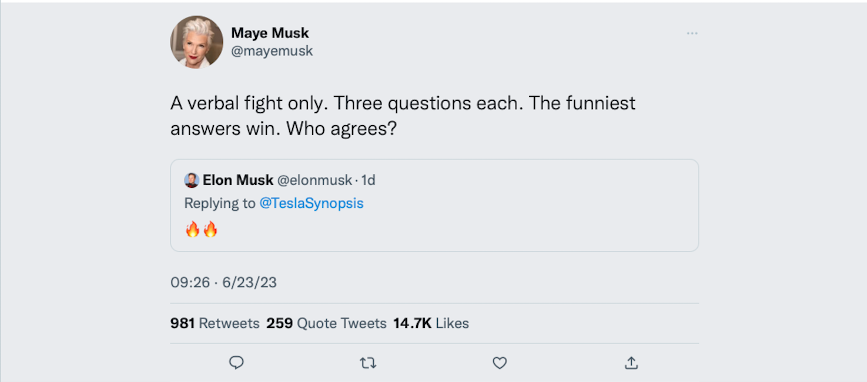Open the Elon Musk name in quoted tweet
This screenshot has height=382, width=867.
pyautogui.click(x=238, y=180)
